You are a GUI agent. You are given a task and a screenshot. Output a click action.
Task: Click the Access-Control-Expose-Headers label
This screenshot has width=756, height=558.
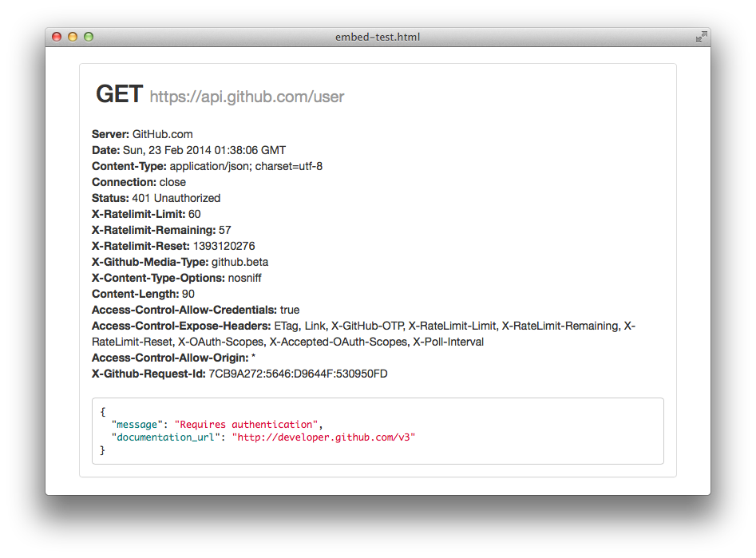(x=181, y=326)
